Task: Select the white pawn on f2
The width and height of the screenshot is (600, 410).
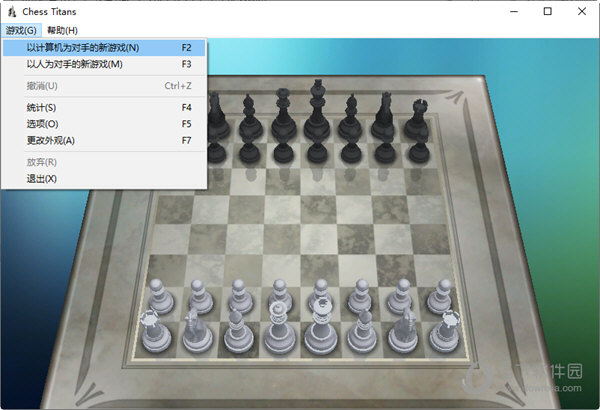Action: coord(360,296)
